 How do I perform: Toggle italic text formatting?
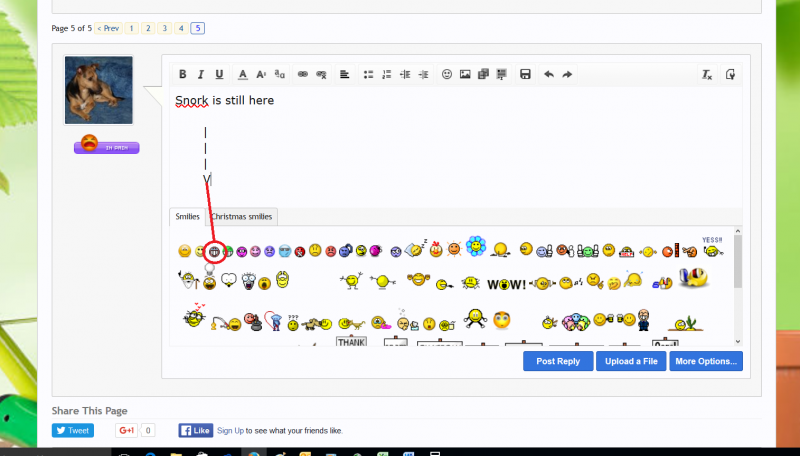(x=201, y=74)
